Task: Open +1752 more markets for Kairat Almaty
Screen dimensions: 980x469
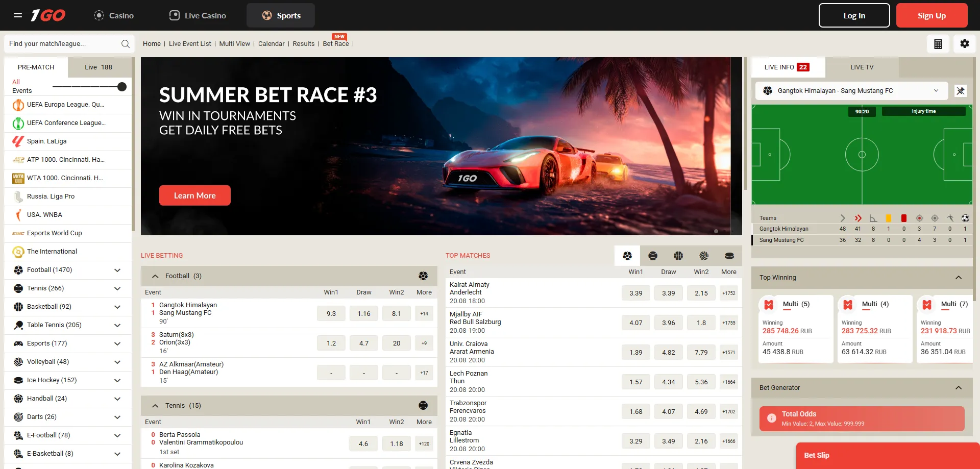Action: [729, 293]
